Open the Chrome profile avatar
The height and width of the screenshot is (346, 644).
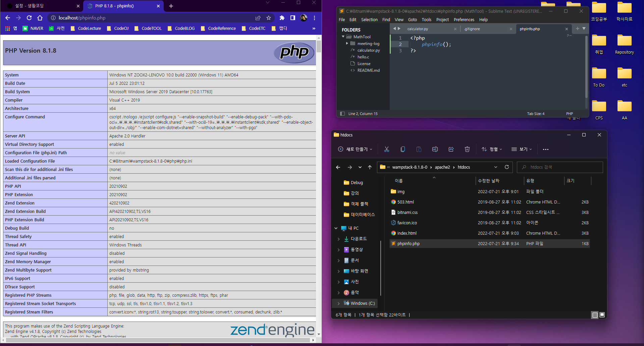[304, 18]
